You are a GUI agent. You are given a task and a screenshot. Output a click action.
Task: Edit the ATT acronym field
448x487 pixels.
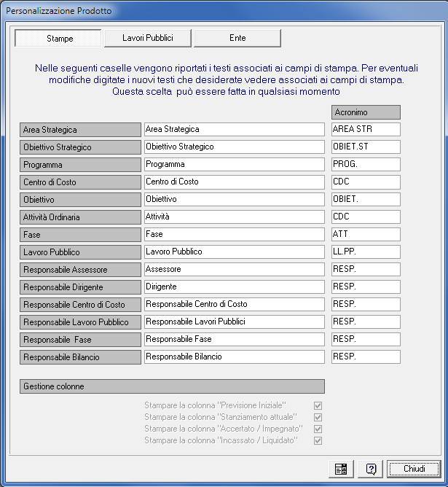coord(366,234)
